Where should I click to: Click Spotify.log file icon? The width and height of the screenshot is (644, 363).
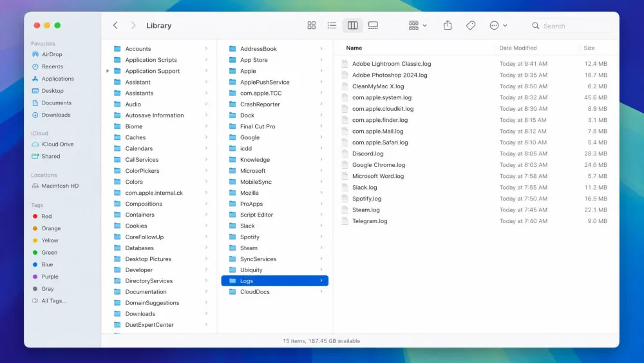345,199
